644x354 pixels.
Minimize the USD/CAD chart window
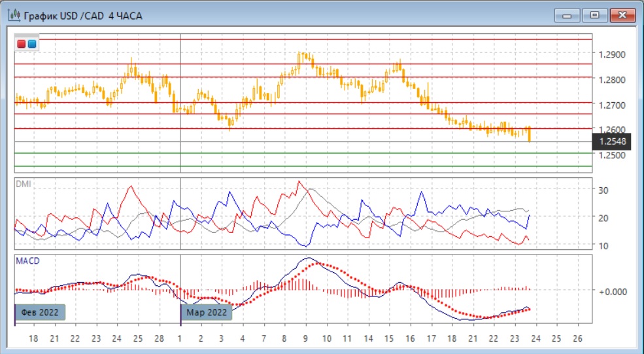point(567,14)
